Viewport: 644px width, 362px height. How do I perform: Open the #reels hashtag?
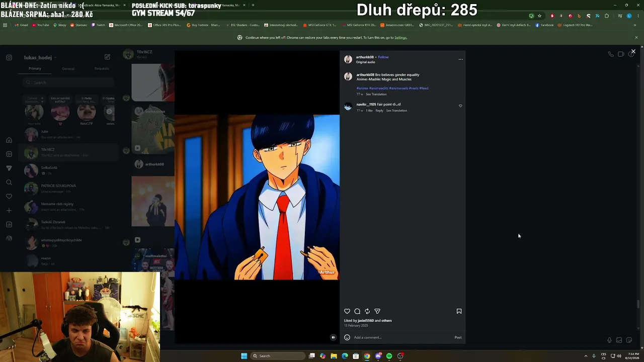tap(414, 88)
